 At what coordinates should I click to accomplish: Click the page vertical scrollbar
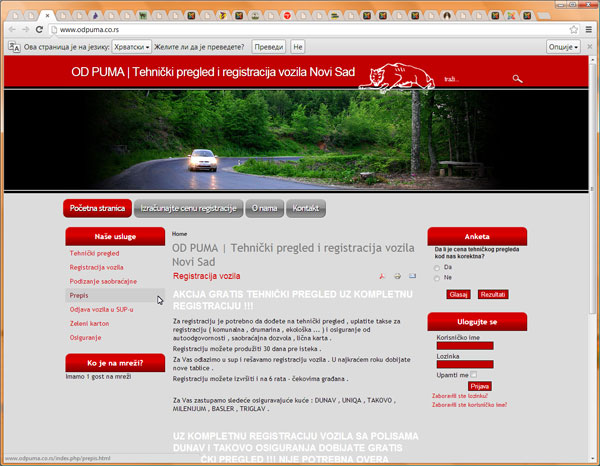(593, 250)
